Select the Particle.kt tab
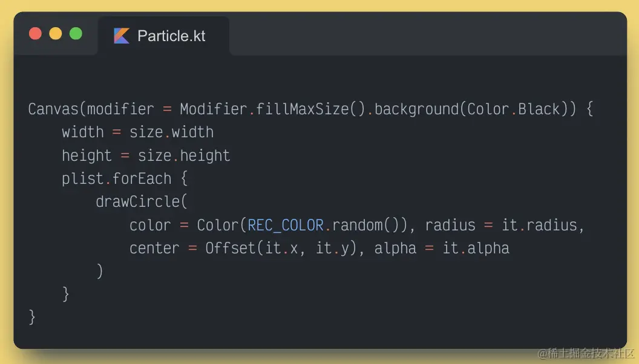639x364 pixels. coord(163,36)
